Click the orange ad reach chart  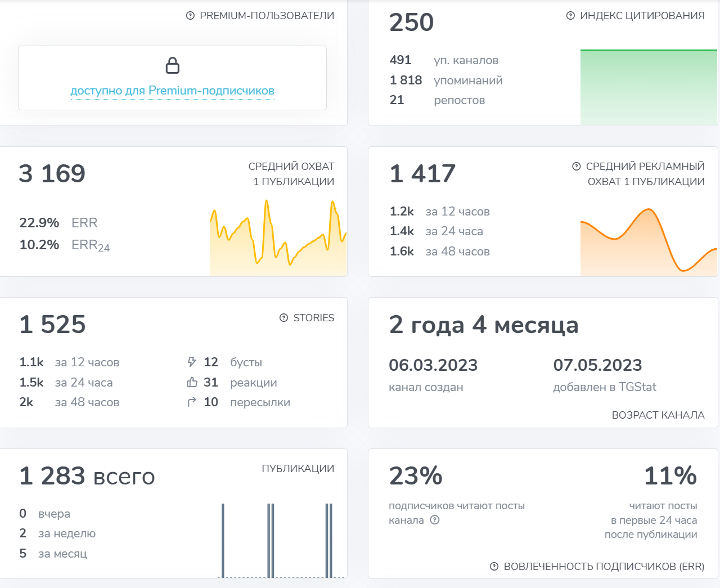tap(648, 242)
